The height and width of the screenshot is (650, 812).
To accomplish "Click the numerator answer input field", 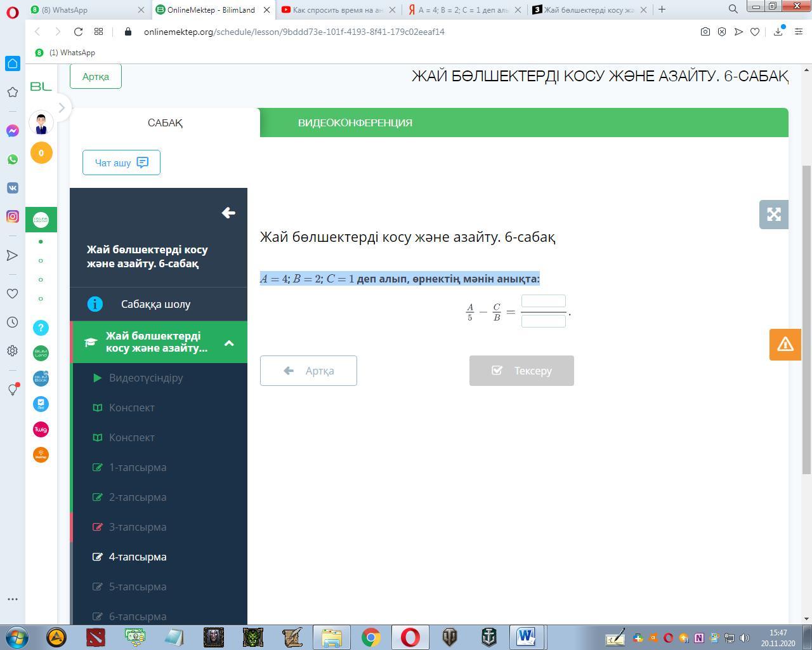I will coord(543,302).
